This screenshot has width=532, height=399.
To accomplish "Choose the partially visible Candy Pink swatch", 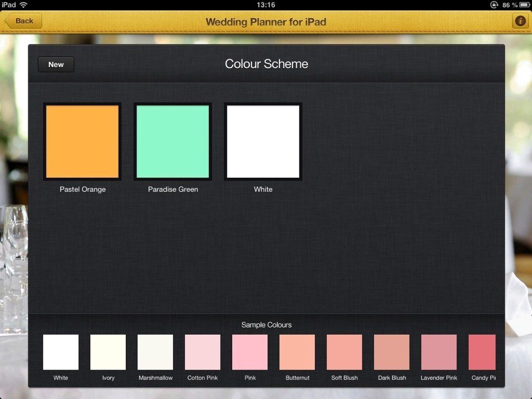I will pyautogui.click(x=482, y=352).
